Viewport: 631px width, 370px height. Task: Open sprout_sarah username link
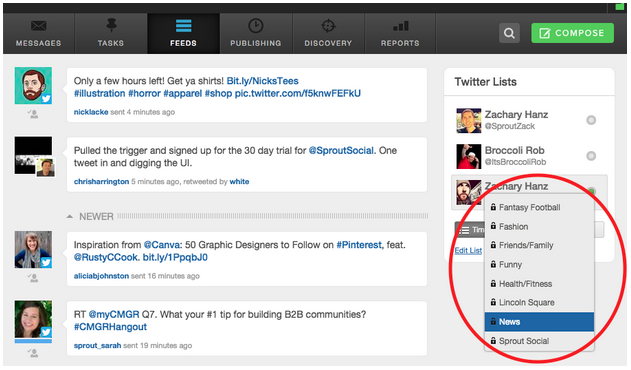point(97,345)
